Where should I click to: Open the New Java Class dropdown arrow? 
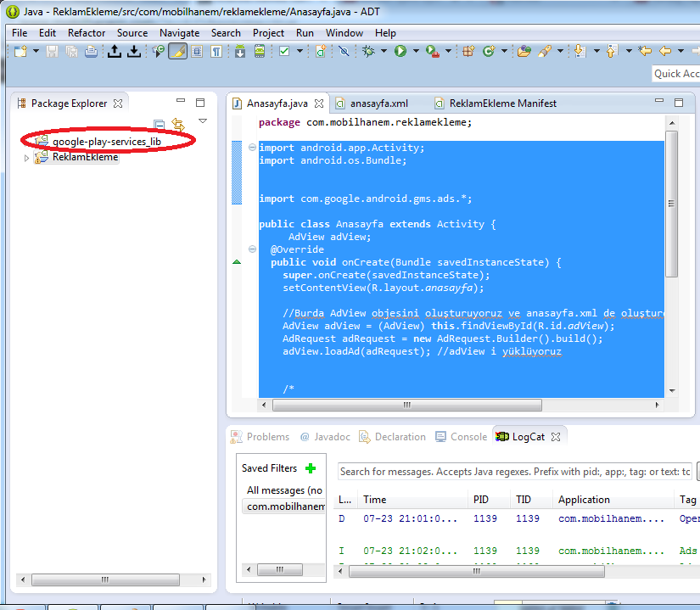coord(505,51)
